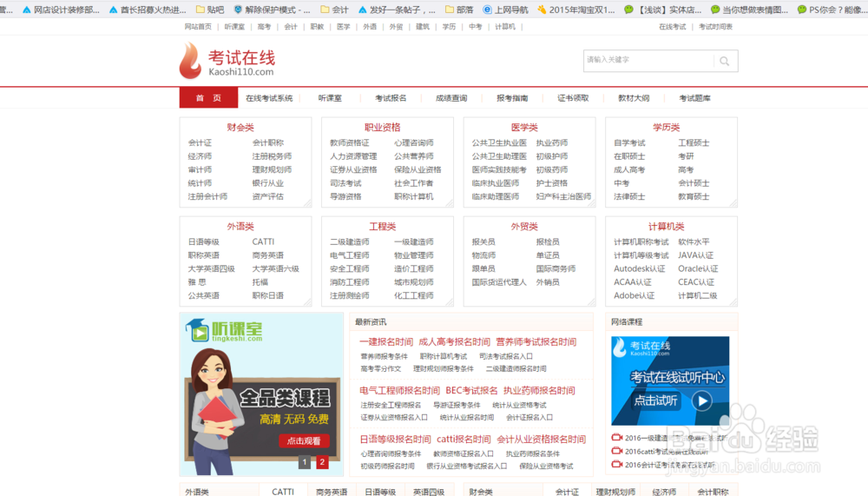Click 考试时间表 in top right links

click(715, 27)
